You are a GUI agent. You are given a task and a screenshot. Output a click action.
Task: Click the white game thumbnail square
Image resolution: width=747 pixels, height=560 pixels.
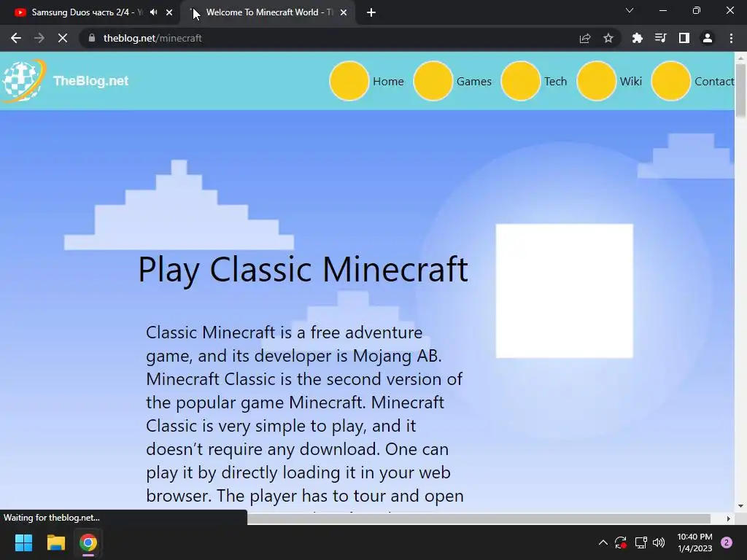pos(565,291)
